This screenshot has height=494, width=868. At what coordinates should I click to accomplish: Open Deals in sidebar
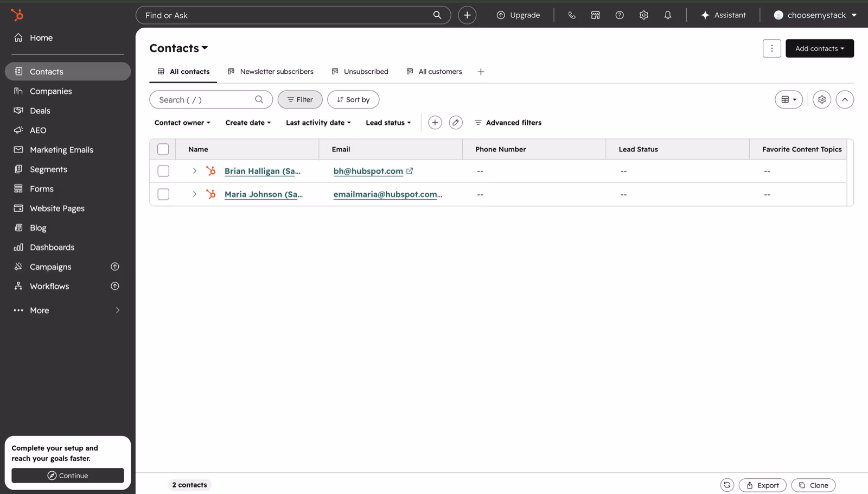tap(68, 111)
